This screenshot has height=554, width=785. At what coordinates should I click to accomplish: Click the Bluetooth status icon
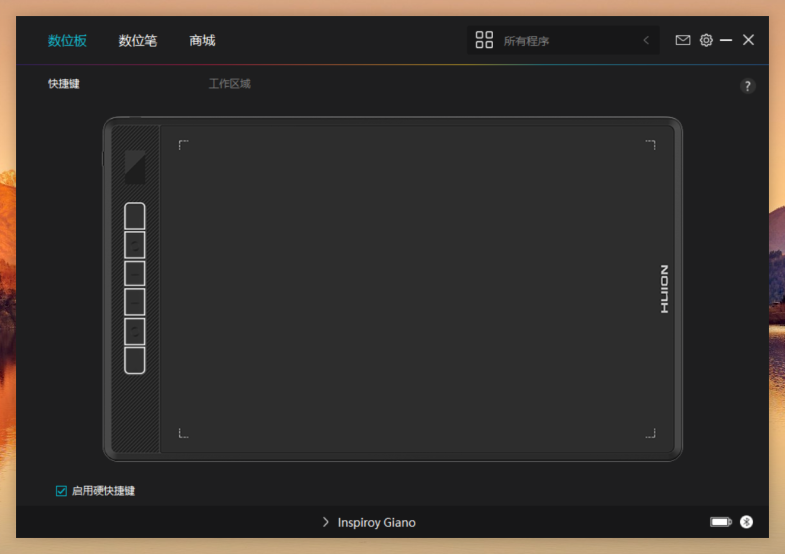click(x=746, y=522)
